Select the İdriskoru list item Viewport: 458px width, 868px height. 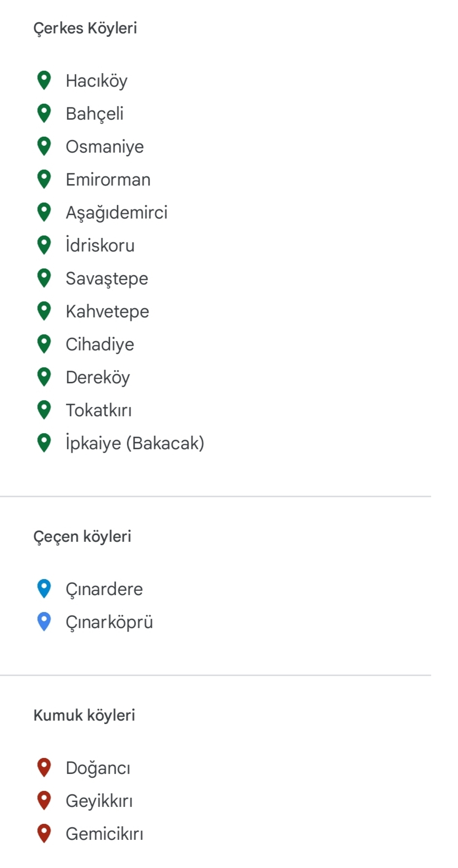point(100,246)
